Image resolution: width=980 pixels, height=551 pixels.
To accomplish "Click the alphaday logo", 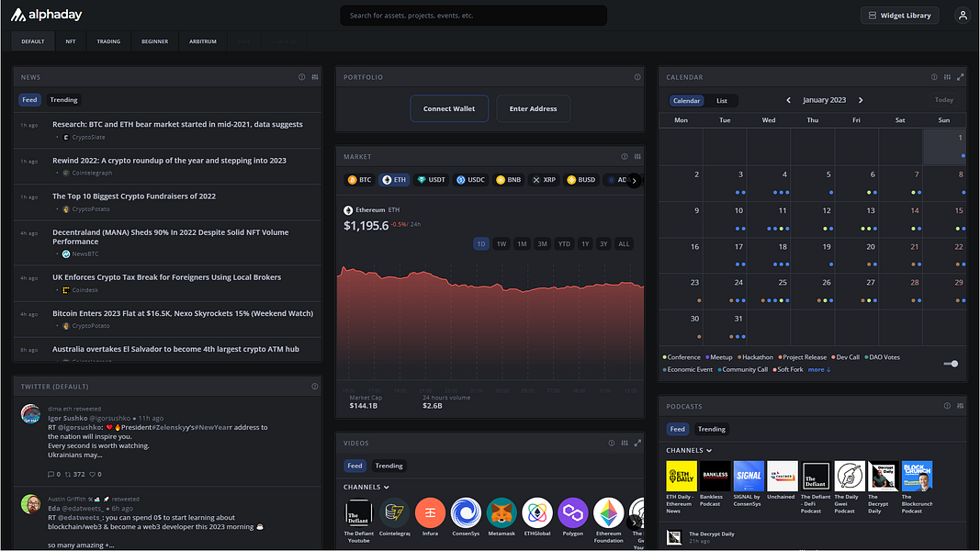I will [x=46, y=15].
